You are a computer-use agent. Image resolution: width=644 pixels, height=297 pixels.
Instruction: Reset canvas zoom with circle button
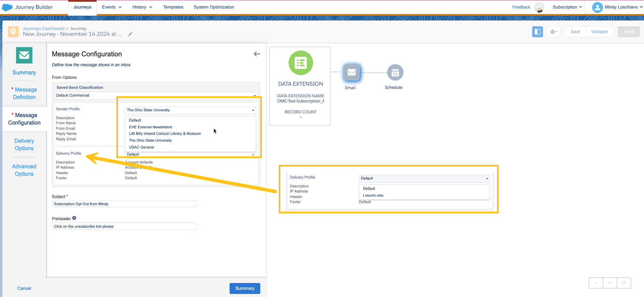(624, 283)
